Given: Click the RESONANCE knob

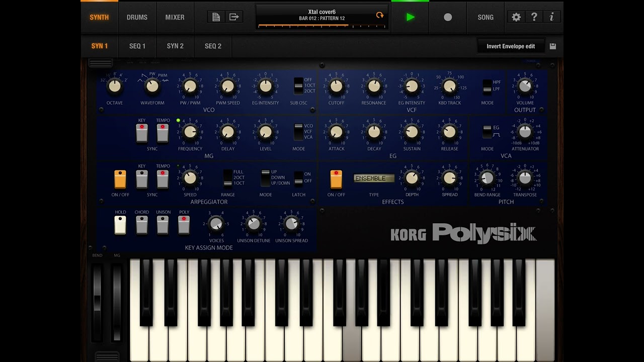Looking at the screenshot, I should [x=374, y=86].
